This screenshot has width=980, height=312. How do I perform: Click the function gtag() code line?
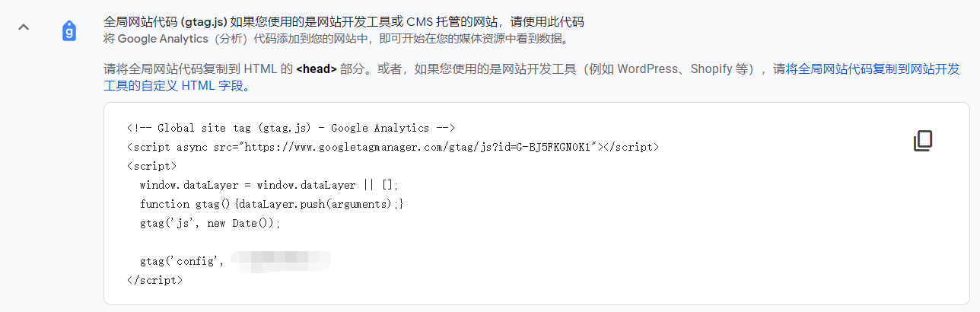pyautogui.click(x=271, y=204)
